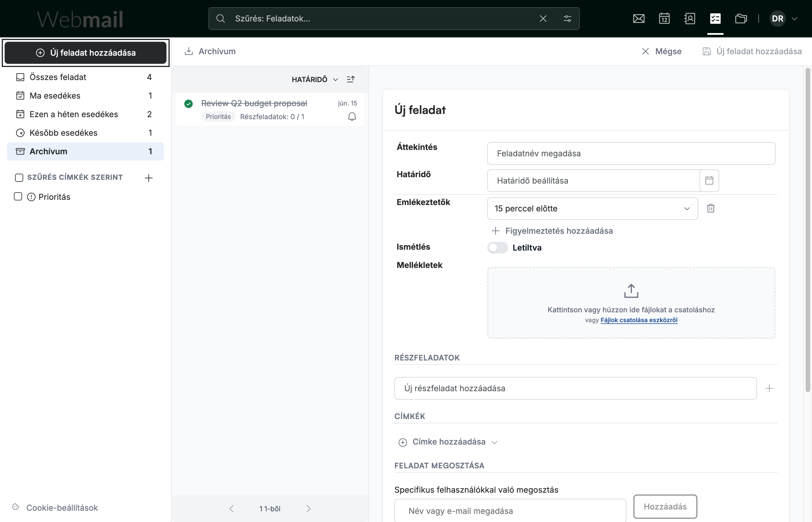Select Összes feladat in the sidebar

pos(85,77)
